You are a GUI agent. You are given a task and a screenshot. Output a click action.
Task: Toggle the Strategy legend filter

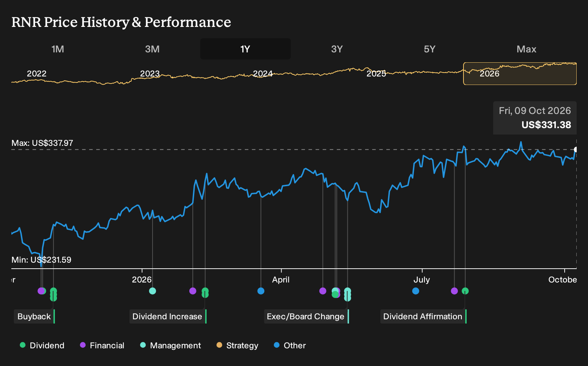[x=237, y=345]
